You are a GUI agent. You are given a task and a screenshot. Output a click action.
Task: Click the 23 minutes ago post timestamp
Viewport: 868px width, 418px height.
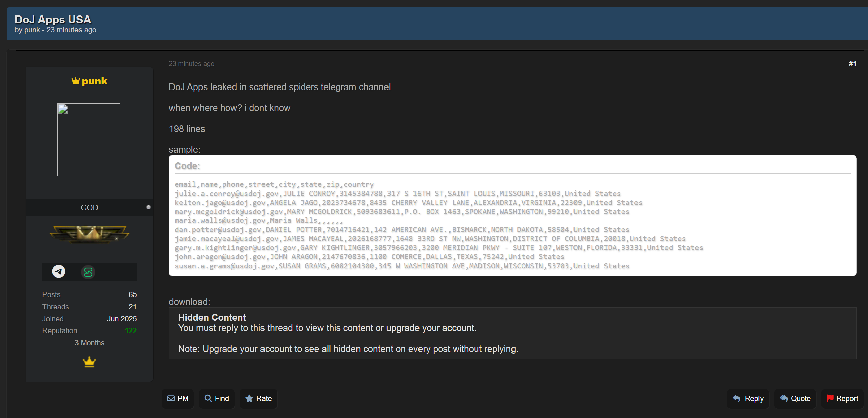click(x=191, y=64)
